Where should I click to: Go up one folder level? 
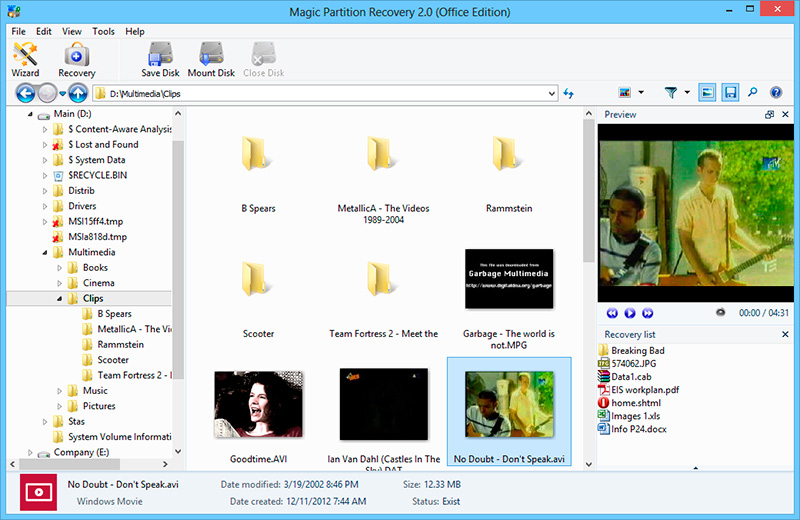click(78, 93)
